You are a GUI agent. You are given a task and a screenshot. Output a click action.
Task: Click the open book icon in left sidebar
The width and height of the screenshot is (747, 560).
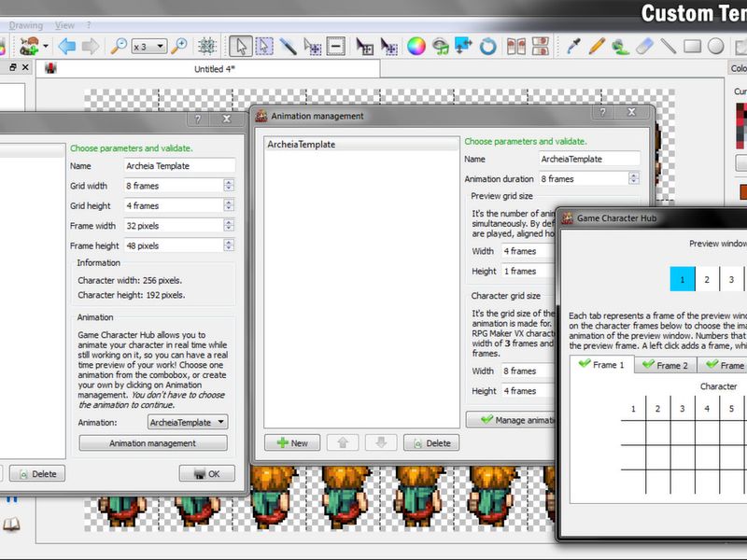(x=11, y=525)
